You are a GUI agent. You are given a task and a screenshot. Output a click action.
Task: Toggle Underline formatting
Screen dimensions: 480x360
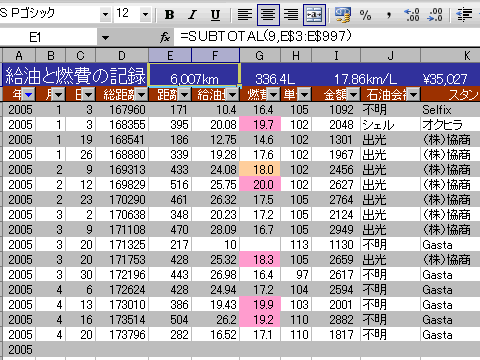[215, 15]
